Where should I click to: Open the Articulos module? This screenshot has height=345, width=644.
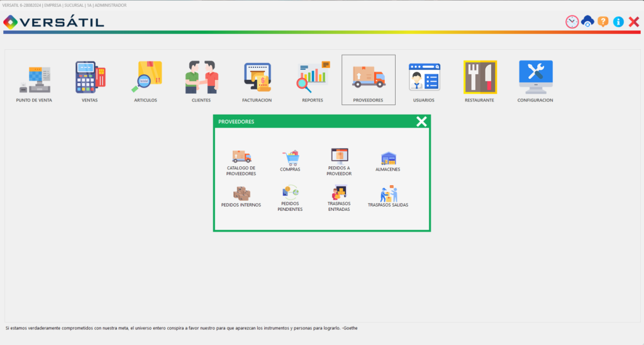146,81
